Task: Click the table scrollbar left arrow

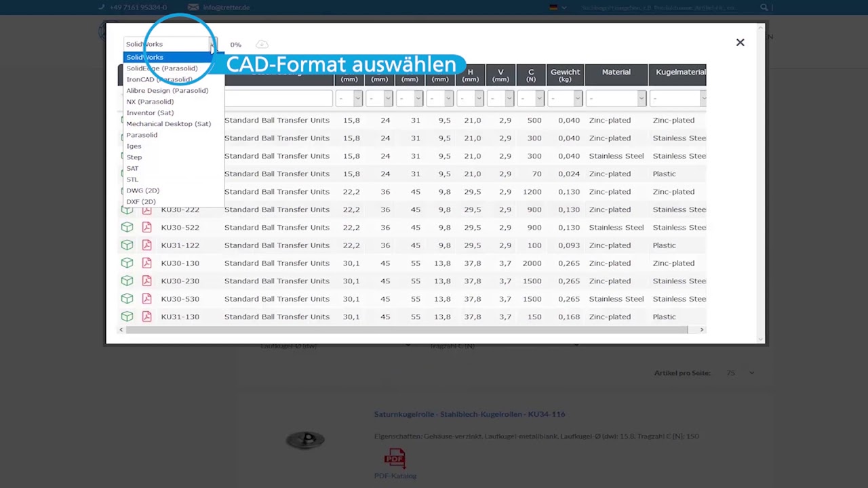Action: [x=121, y=329]
